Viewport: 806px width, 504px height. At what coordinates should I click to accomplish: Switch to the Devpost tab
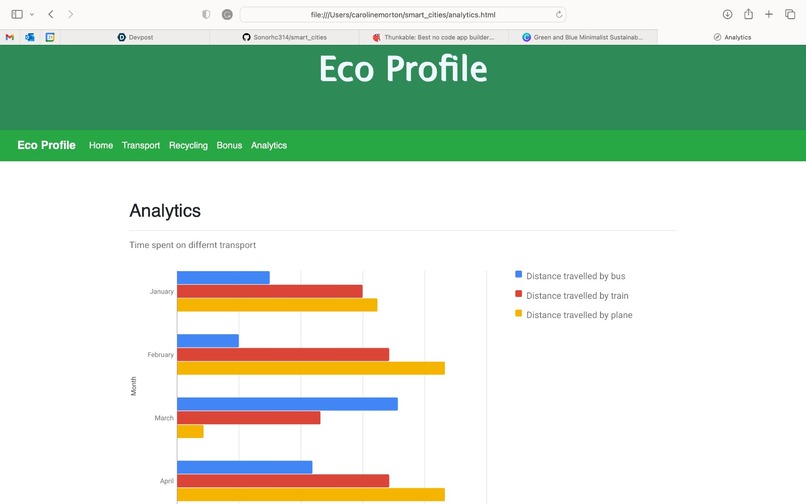(x=135, y=37)
